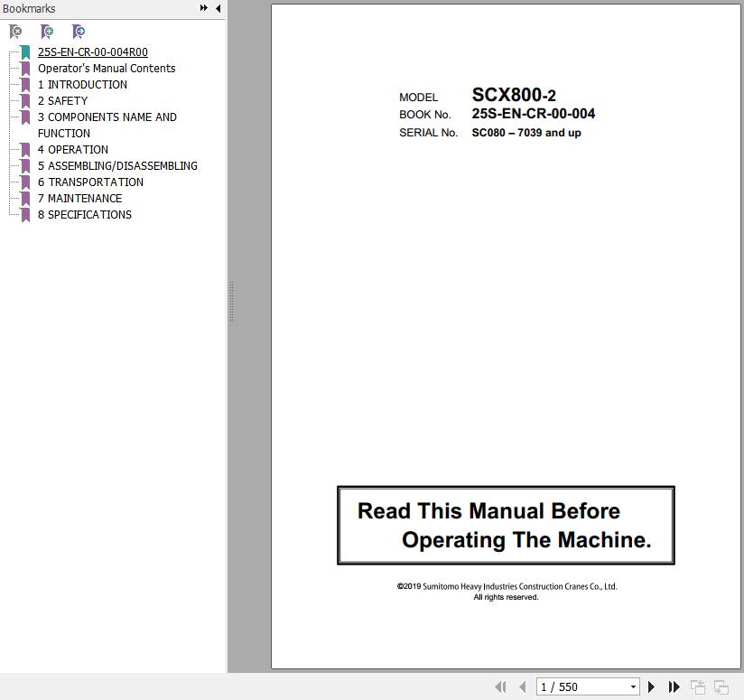The height and width of the screenshot is (700, 744).
Task: Jump to the last page
Action: click(x=674, y=686)
